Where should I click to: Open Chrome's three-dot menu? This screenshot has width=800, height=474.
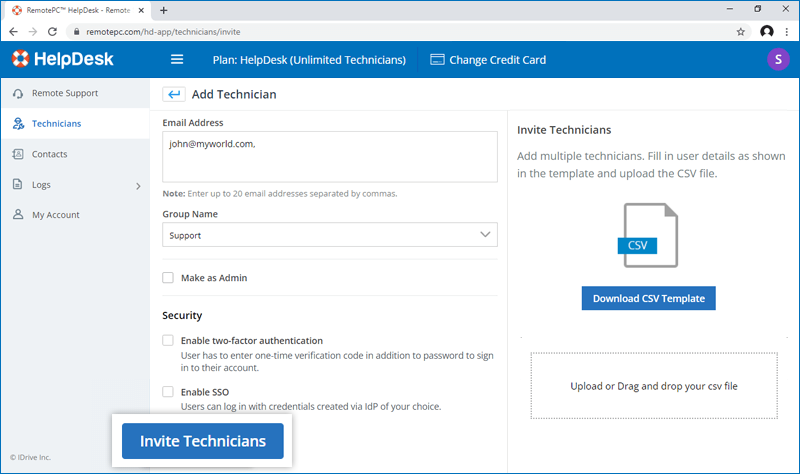point(787,32)
